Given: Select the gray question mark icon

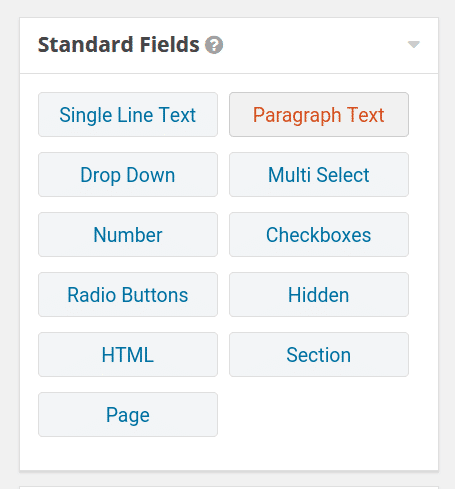Looking at the screenshot, I should (214, 45).
